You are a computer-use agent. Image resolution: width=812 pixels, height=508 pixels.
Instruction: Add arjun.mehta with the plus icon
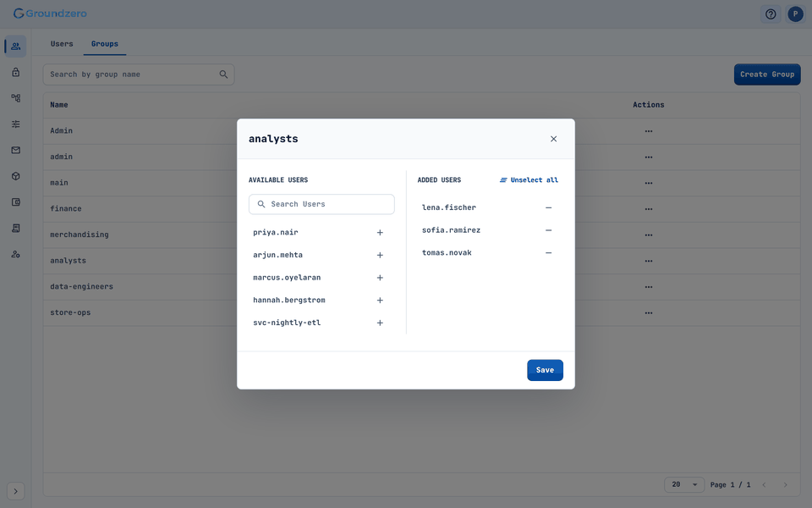(x=380, y=255)
